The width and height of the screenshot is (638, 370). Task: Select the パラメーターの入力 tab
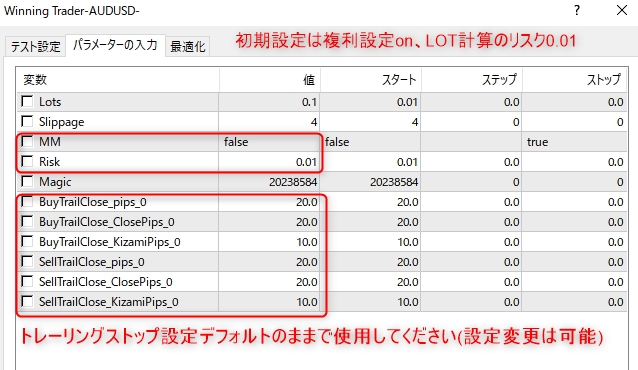(x=116, y=45)
